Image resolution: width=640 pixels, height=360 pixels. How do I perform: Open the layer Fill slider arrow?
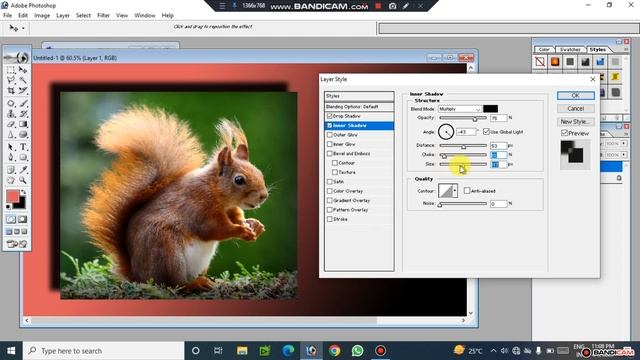(x=624, y=155)
